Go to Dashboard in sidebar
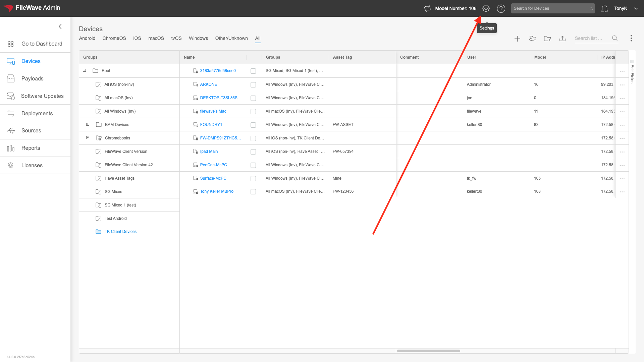 pyautogui.click(x=35, y=44)
